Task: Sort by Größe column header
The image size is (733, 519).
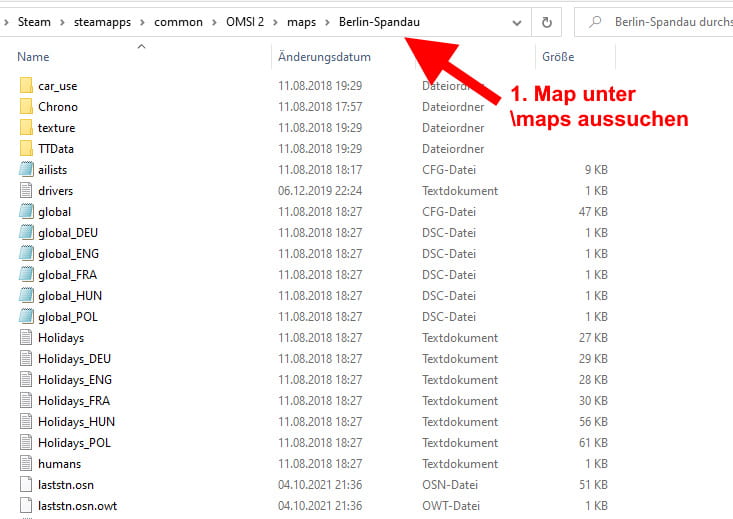Action: coord(558,57)
